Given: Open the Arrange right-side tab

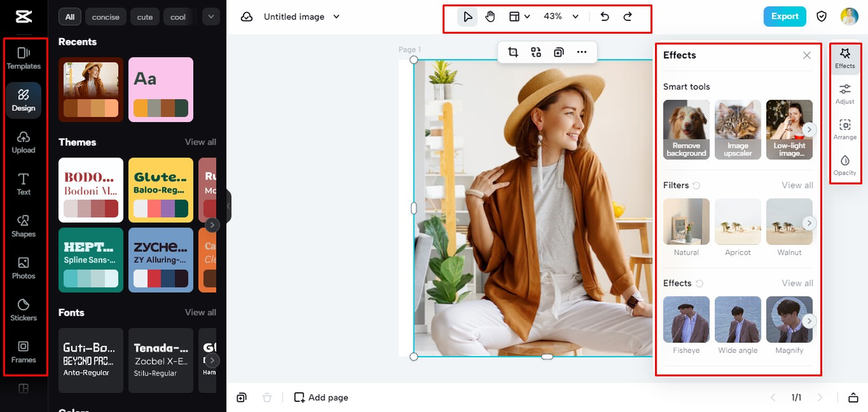Looking at the screenshot, I should click(x=845, y=130).
